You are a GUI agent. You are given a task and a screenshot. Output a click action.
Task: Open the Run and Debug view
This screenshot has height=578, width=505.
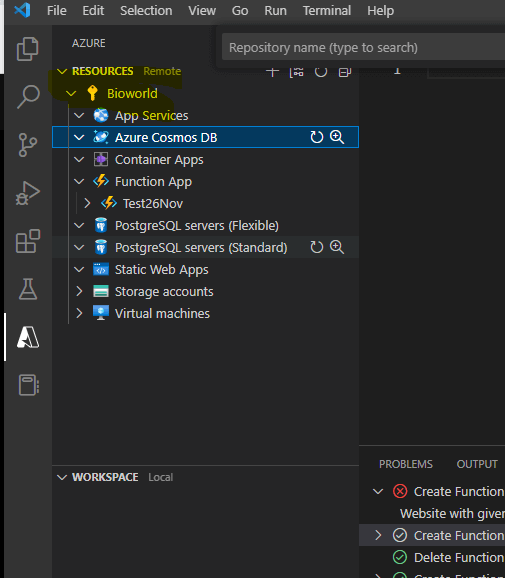pyautogui.click(x=28, y=193)
